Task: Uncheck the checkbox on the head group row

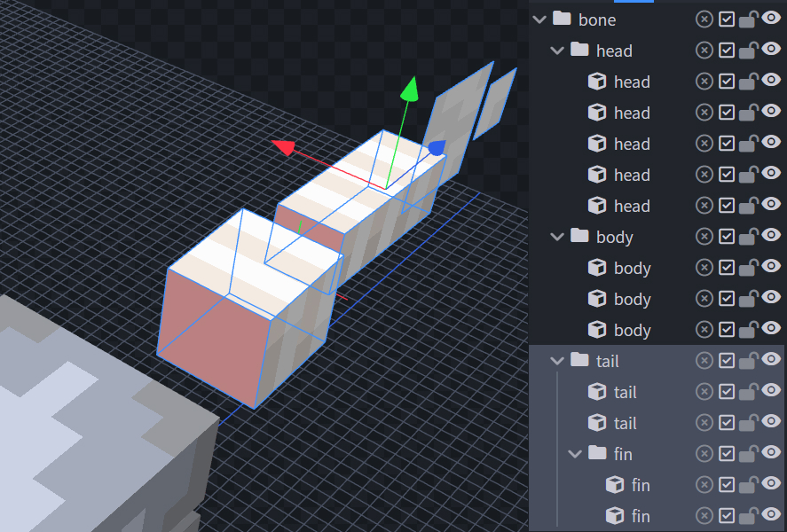Action: pos(727,51)
